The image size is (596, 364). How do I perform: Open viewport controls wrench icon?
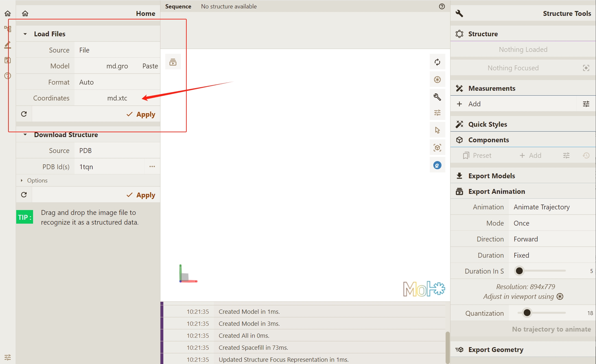click(437, 97)
